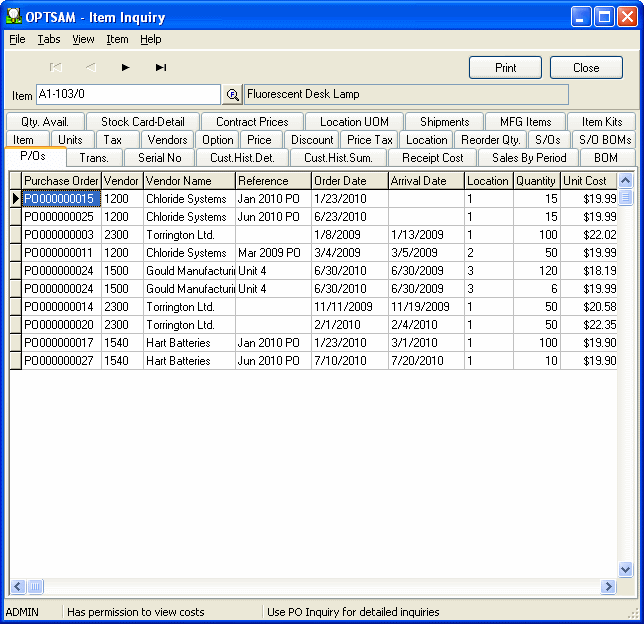This screenshot has height=624, width=644.
Task: Sort by Order Date column header
Action: (349, 181)
